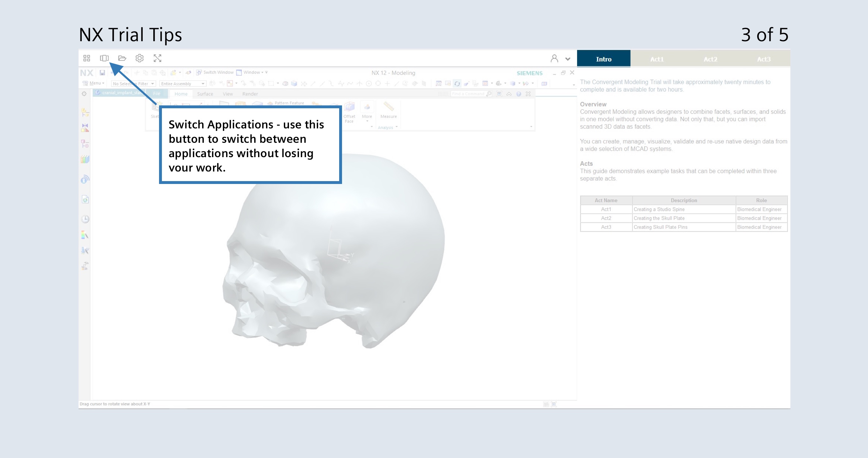Open the Entire Assembly scope dropdown
This screenshot has width=868, height=458.
[x=183, y=84]
